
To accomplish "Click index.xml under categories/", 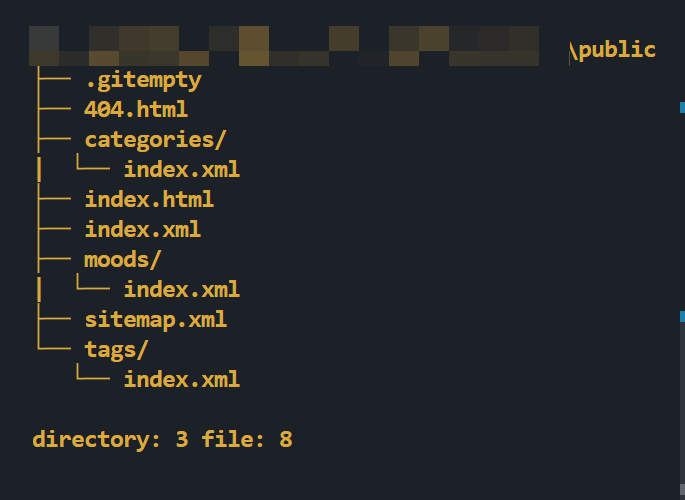I will 182,169.
